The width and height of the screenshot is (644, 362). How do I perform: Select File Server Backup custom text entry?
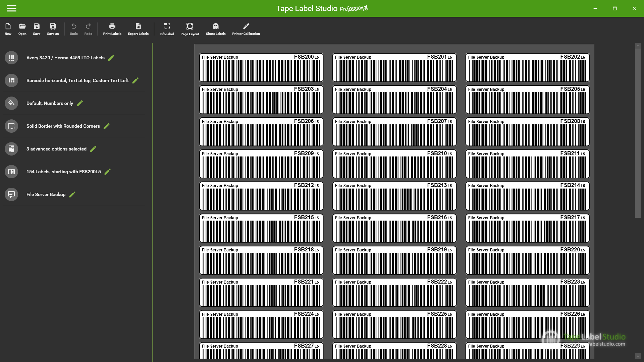[46, 194]
